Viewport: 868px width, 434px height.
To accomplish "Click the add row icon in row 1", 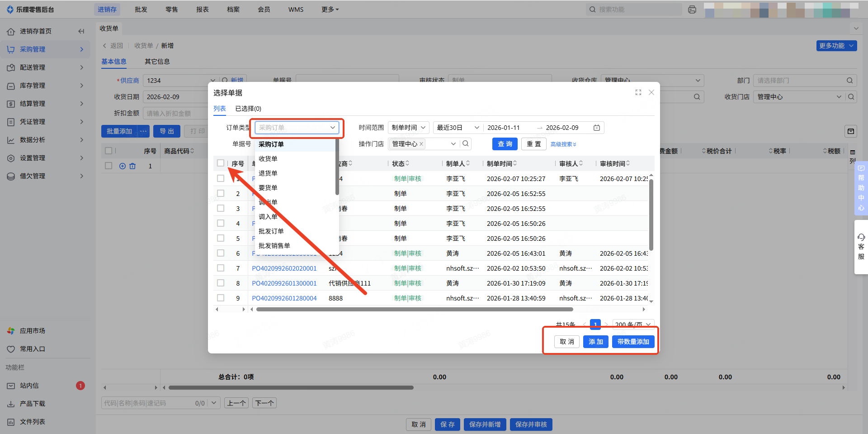I will 123,166.
